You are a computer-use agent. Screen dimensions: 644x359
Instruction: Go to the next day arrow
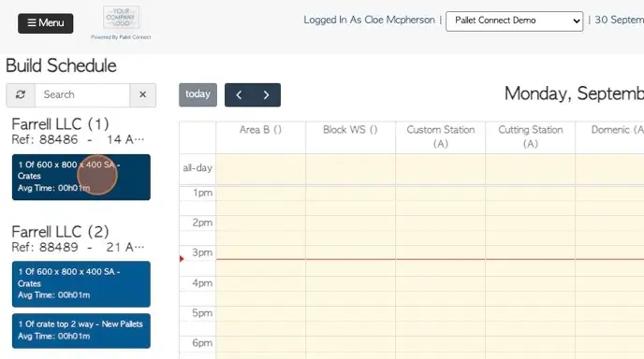[266, 94]
